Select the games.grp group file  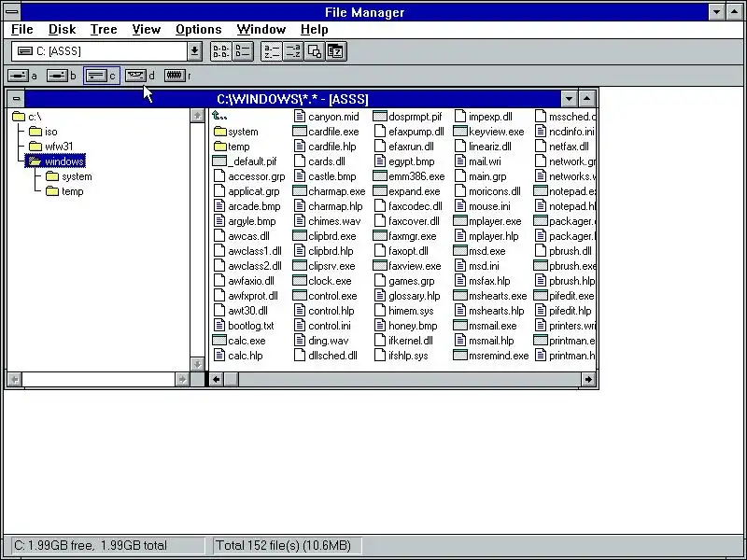click(404, 281)
